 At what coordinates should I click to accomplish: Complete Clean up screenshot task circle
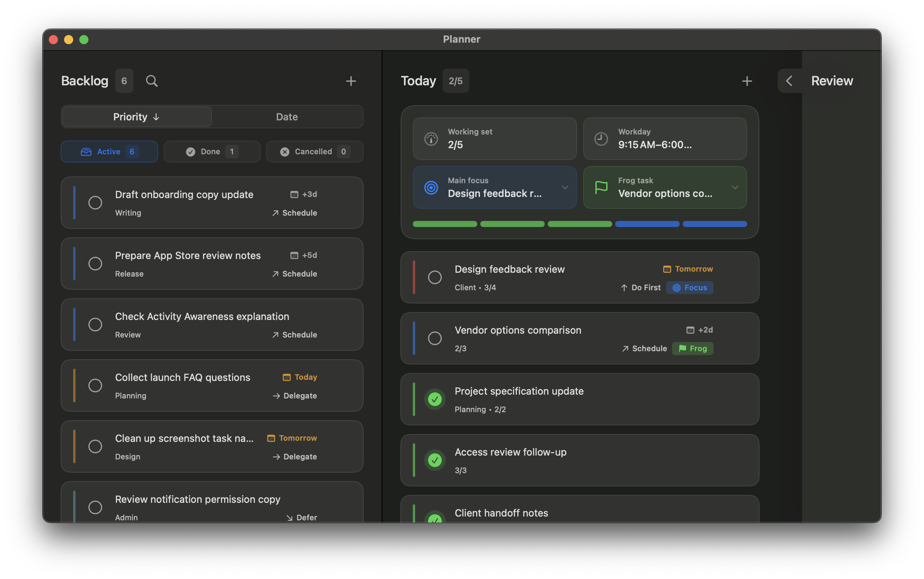(95, 446)
